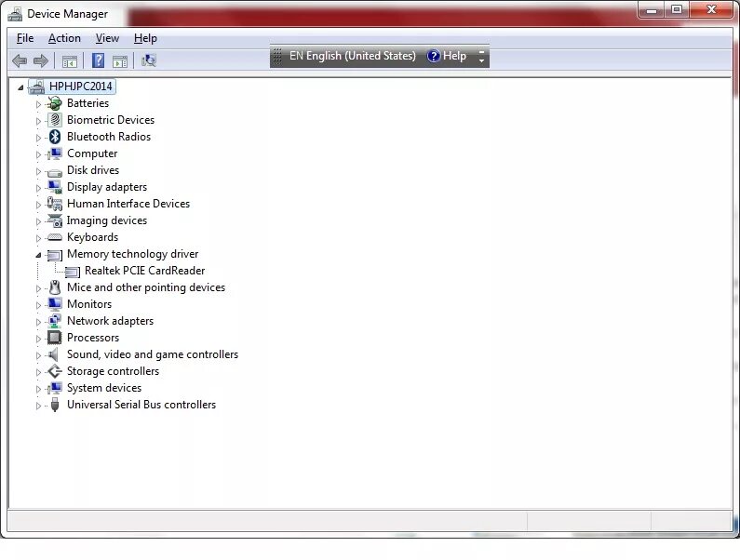This screenshot has height=560, width=740.
Task: Click the System devices icon
Action: (x=55, y=388)
